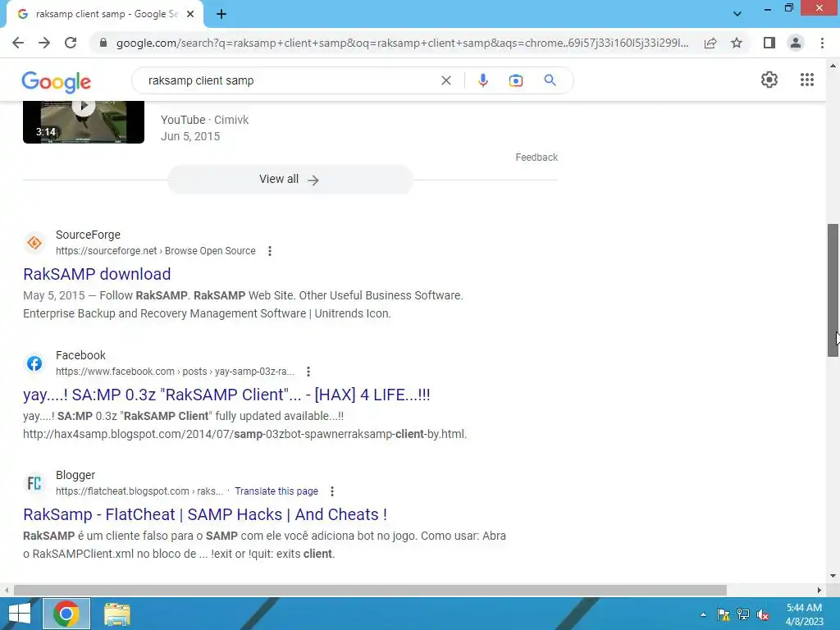Click the flatcheat.blogspot.com URL breadcrumb
840x630 pixels.
(x=139, y=491)
